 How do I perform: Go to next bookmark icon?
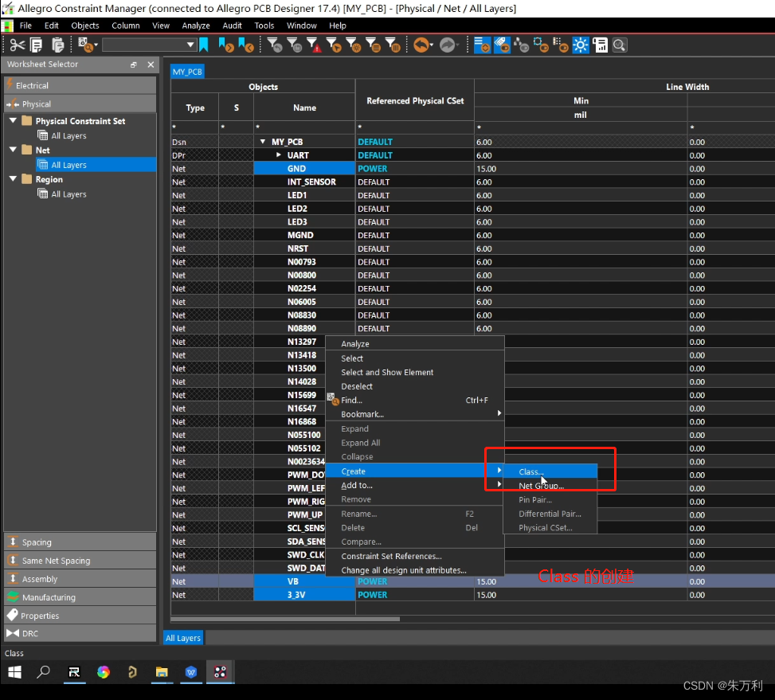pos(226,45)
